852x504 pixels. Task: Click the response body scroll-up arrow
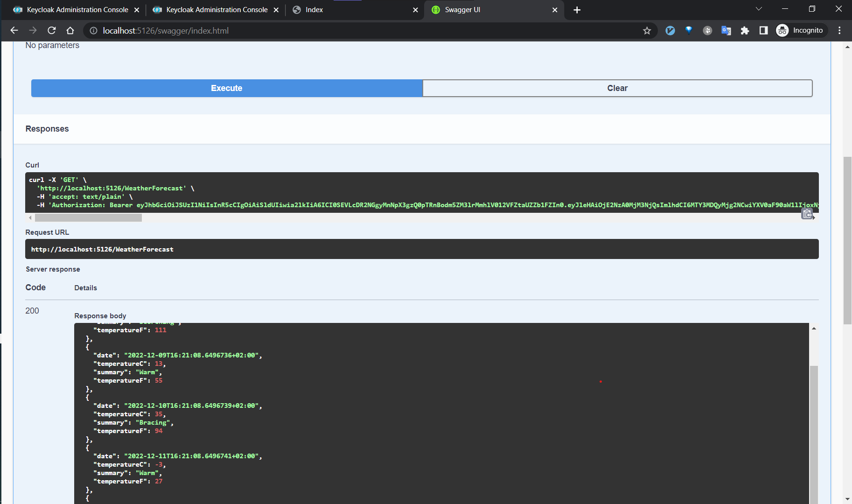coord(814,328)
